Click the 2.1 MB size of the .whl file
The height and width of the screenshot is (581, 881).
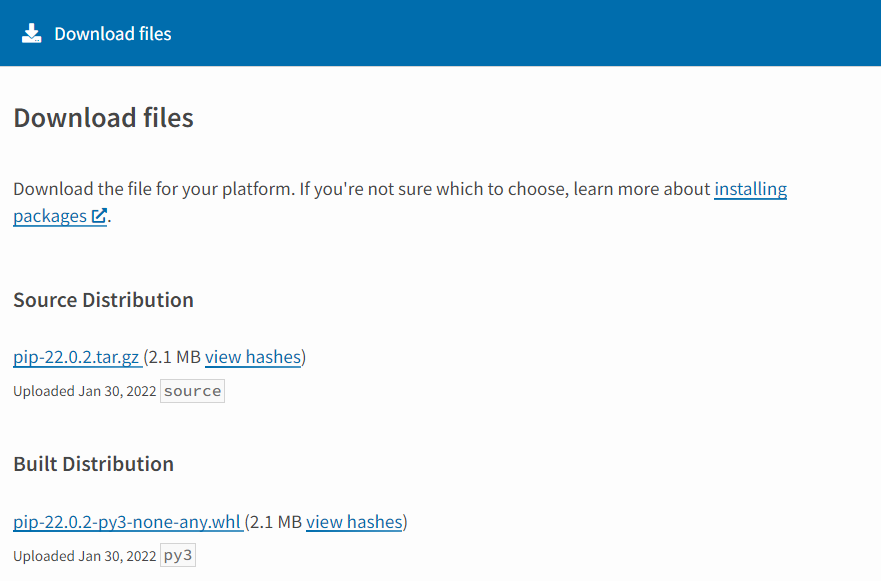[x=276, y=522]
